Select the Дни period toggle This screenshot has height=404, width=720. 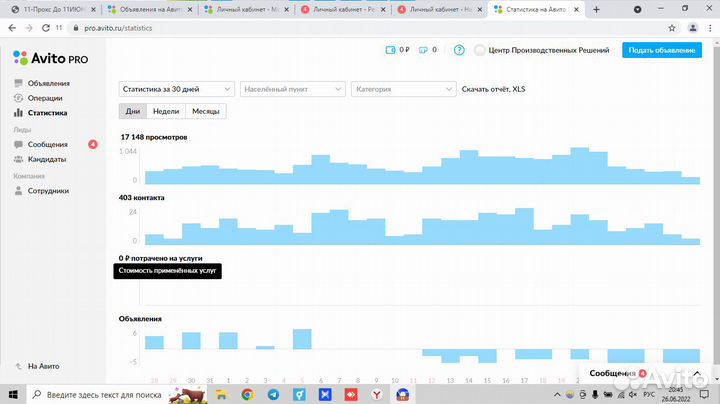tap(132, 112)
